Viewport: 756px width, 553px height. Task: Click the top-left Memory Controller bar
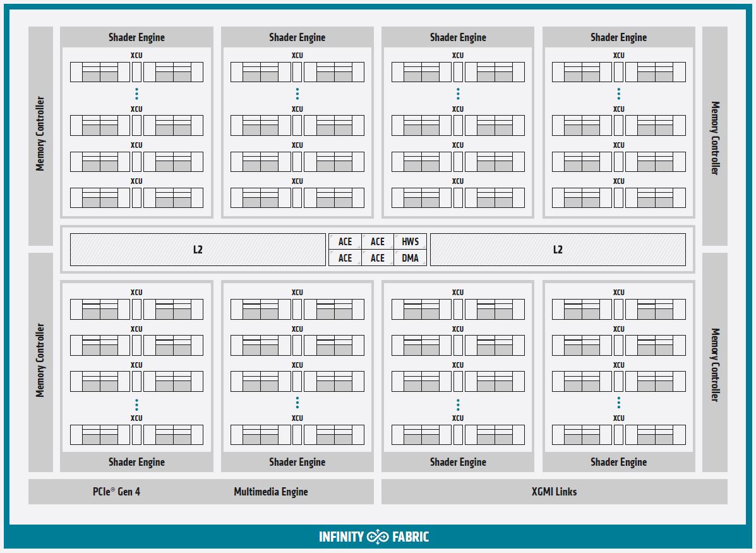(x=40, y=135)
